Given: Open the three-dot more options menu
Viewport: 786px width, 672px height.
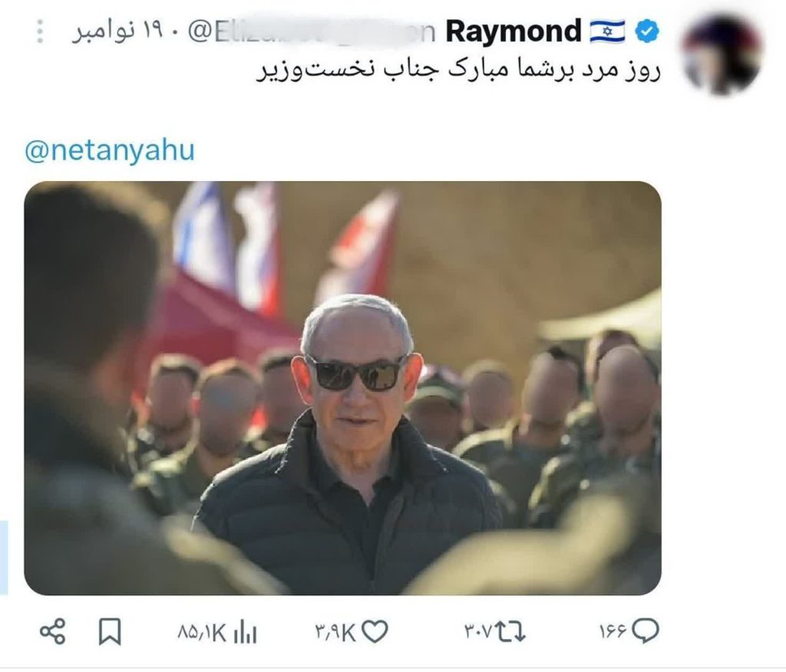Looking at the screenshot, I should (41, 31).
